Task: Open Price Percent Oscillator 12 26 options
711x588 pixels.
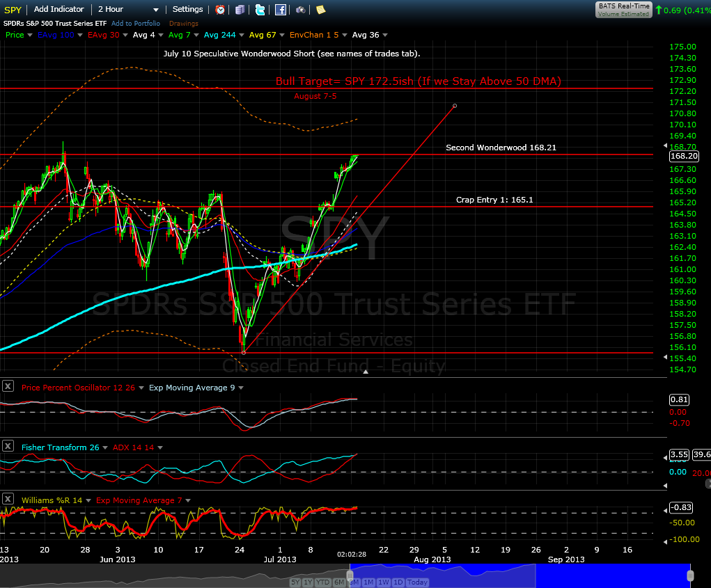Action: pyautogui.click(x=141, y=388)
